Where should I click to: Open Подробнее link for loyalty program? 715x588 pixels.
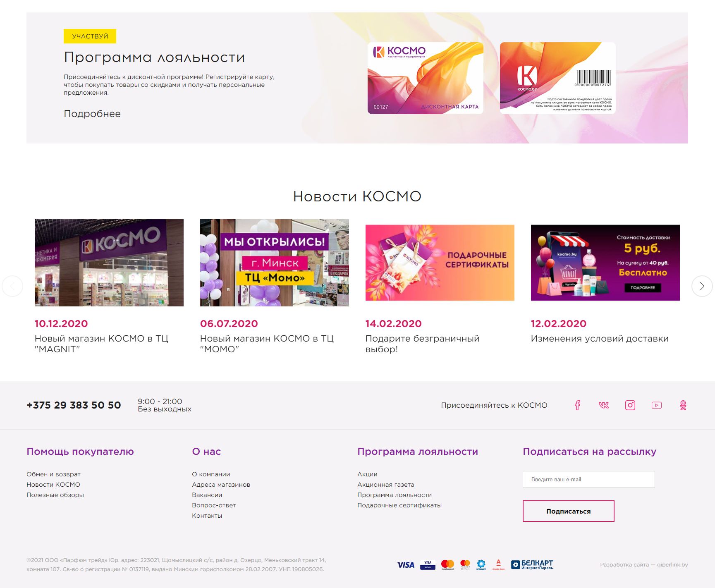[x=92, y=114]
